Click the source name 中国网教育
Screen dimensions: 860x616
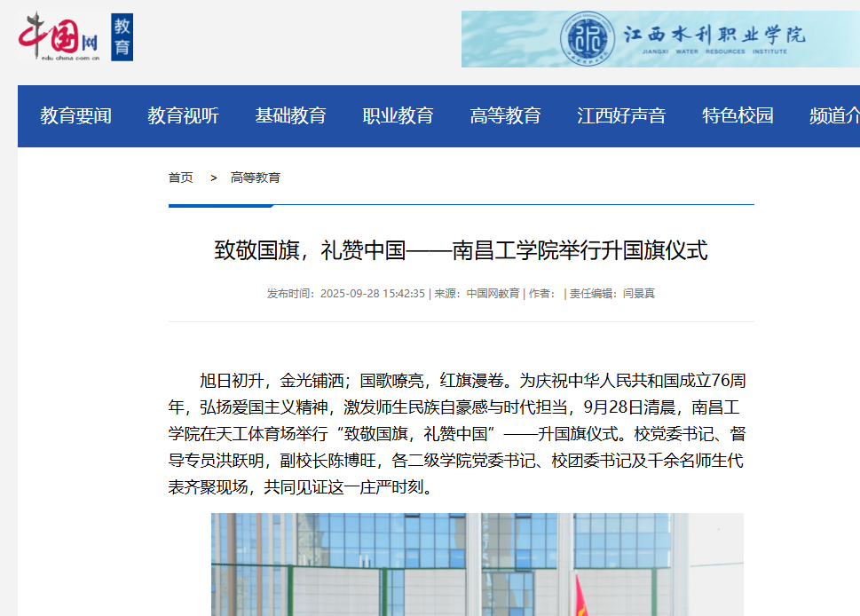pyautogui.click(x=493, y=294)
